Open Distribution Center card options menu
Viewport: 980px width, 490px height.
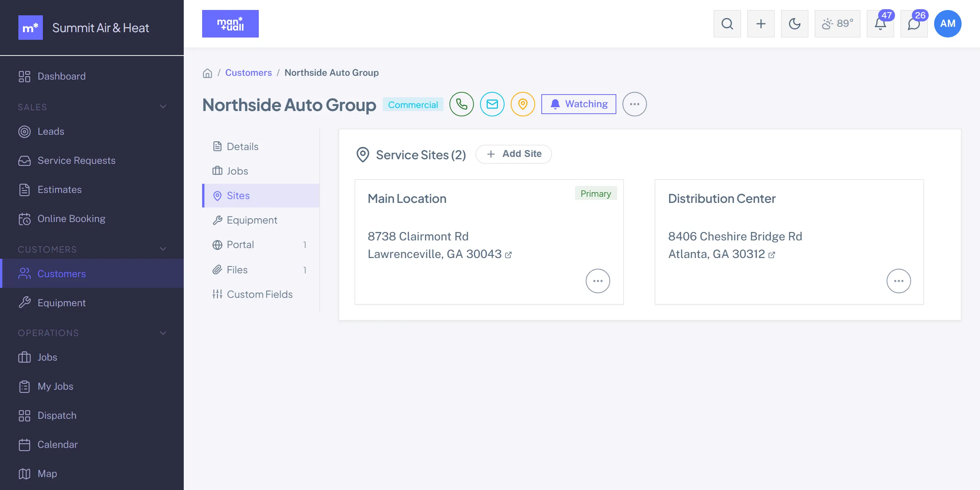[898, 281]
